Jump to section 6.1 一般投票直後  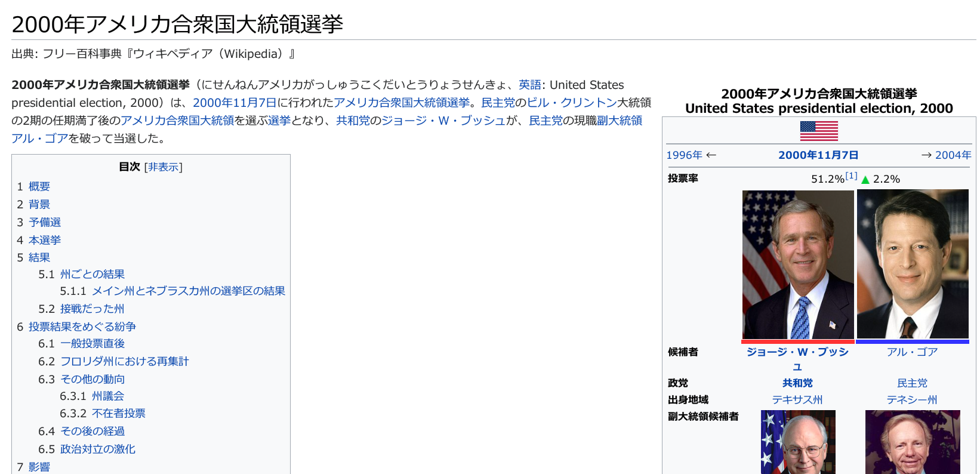[82, 344]
